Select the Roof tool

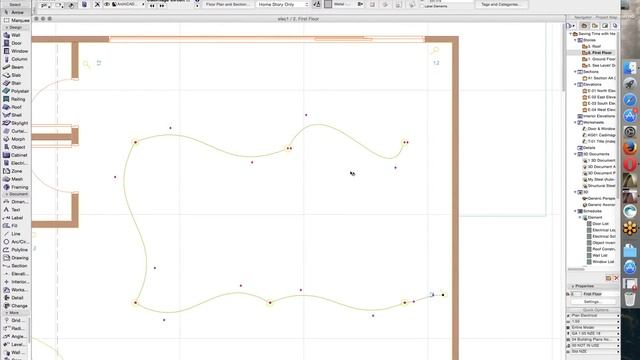coord(15,107)
